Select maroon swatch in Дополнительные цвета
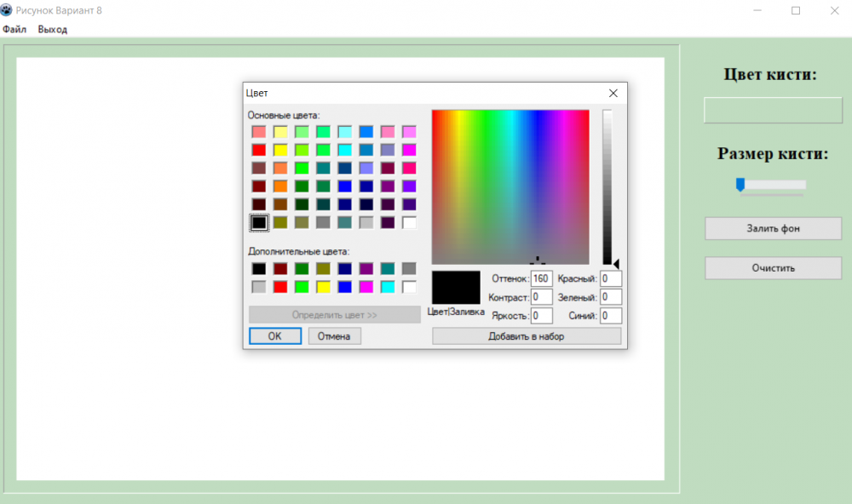This screenshot has width=852, height=504. (x=280, y=269)
